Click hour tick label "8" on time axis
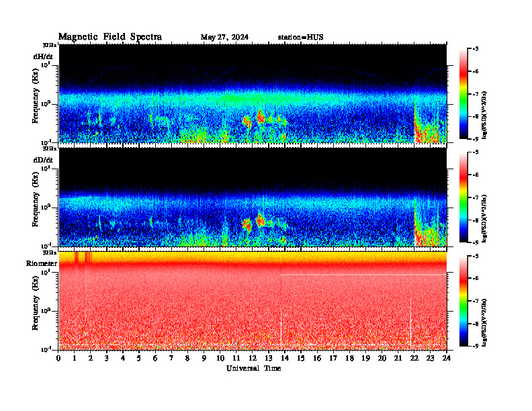532x411 pixels. 187,358
